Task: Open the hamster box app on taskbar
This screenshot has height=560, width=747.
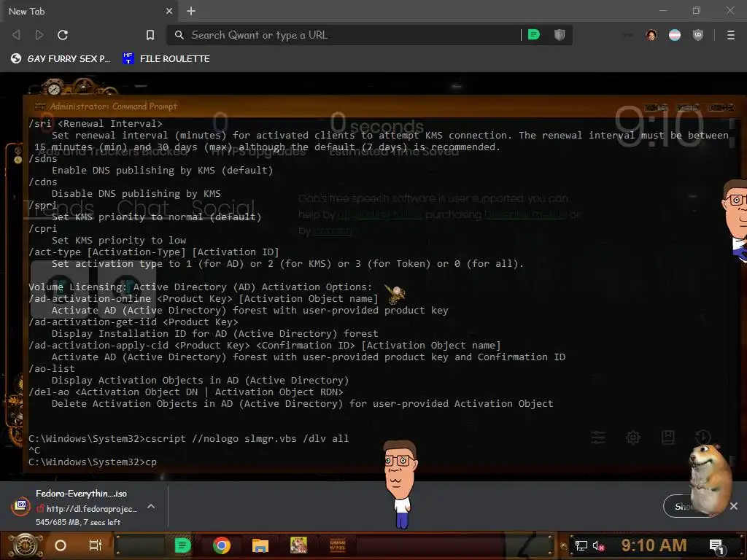Action: [x=298, y=545]
